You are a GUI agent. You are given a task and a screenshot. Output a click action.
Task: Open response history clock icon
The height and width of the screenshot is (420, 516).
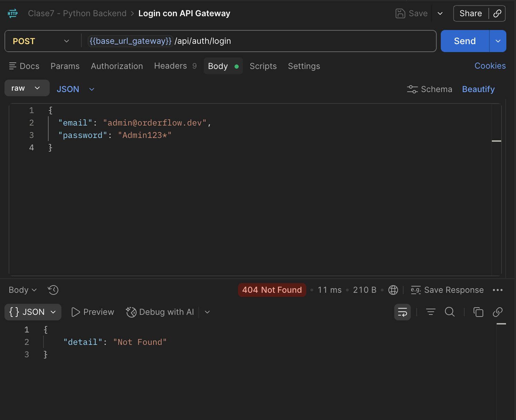pyautogui.click(x=53, y=290)
